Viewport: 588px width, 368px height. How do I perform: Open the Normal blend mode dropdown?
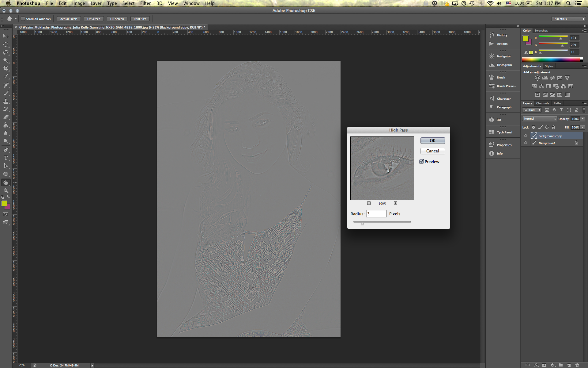click(540, 119)
